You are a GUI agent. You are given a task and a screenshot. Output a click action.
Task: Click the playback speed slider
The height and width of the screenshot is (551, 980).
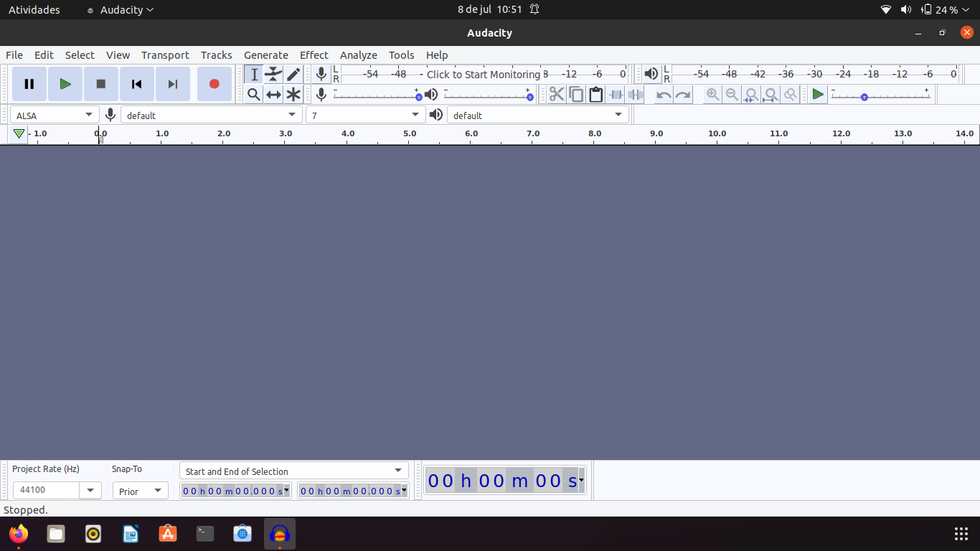pos(880,95)
